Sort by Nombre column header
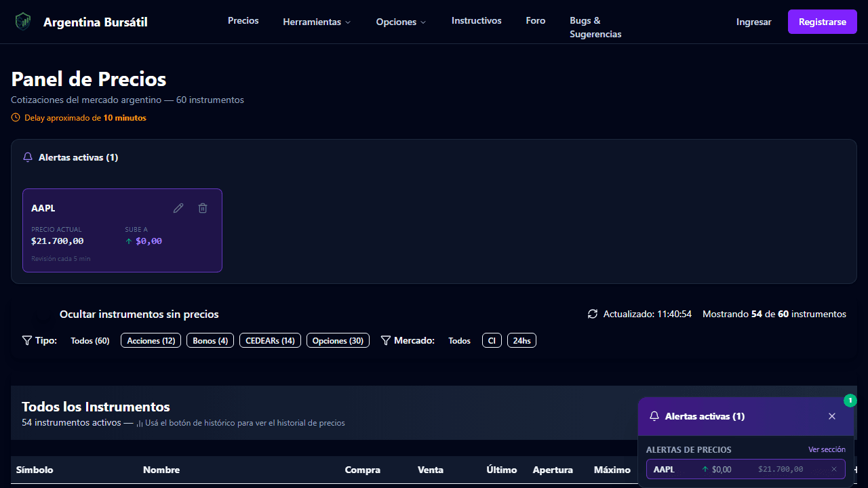 point(161,470)
